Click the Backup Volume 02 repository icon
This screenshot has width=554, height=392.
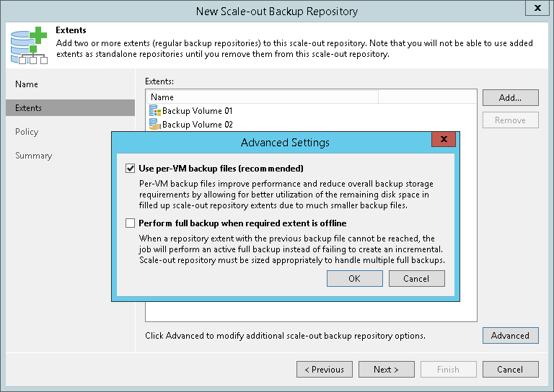coord(154,125)
